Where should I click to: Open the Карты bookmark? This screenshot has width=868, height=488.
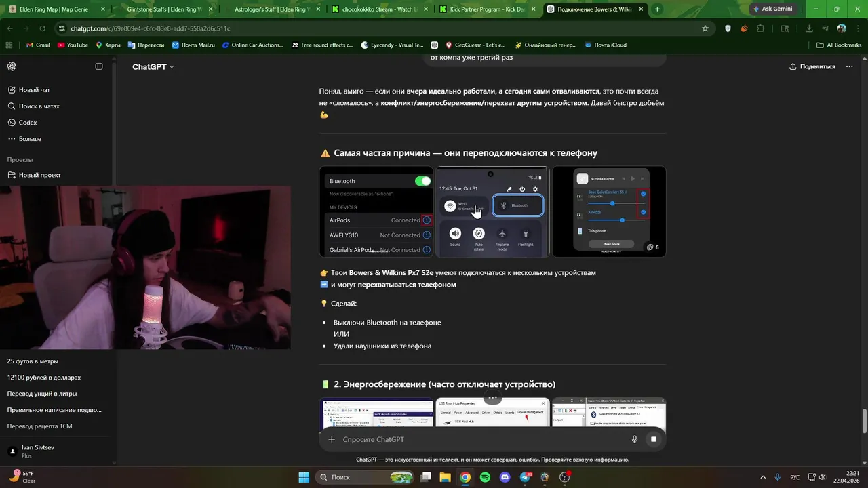point(108,45)
